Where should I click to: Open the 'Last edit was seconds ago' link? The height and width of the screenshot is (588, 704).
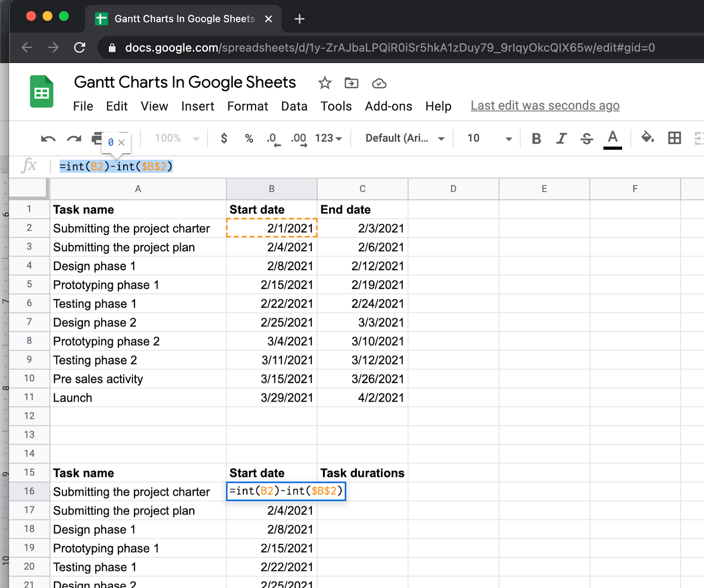545,106
